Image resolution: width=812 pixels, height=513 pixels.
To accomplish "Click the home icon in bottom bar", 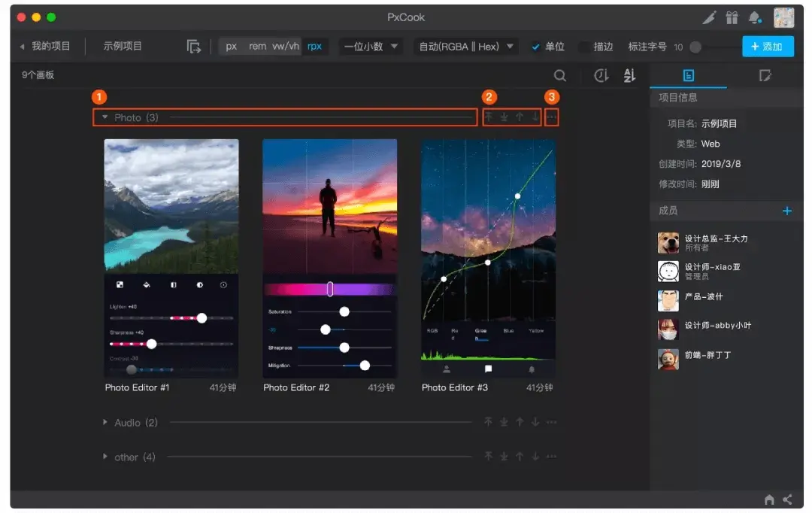I will [768, 499].
